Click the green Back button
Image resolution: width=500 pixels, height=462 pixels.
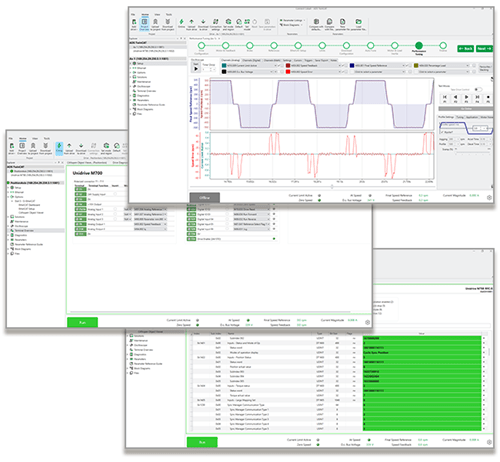point(466,49)
